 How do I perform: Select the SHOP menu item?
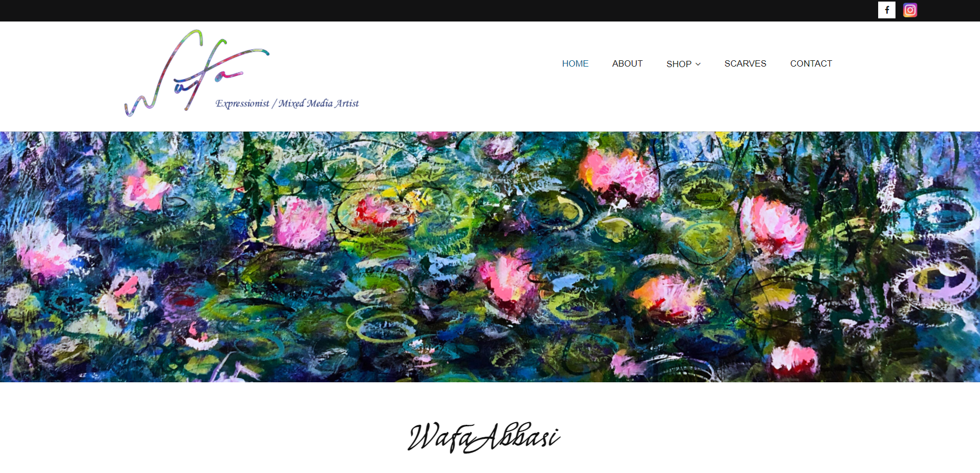(x=683, y=64)
